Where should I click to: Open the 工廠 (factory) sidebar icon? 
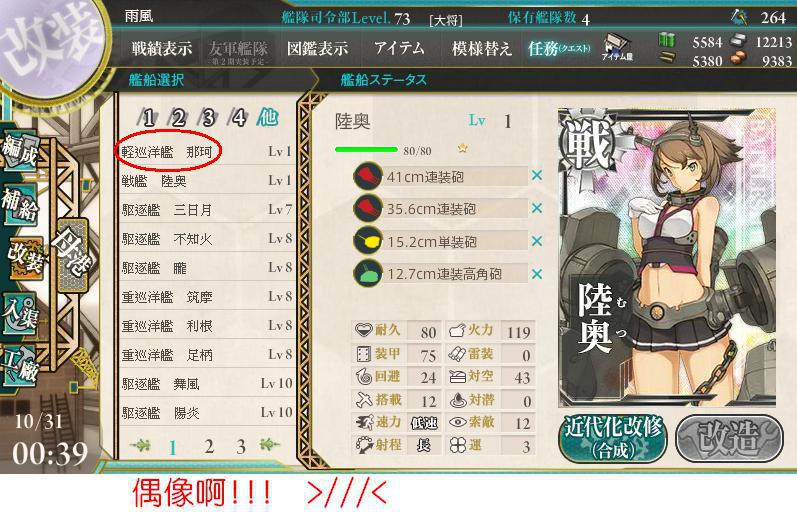20,366
